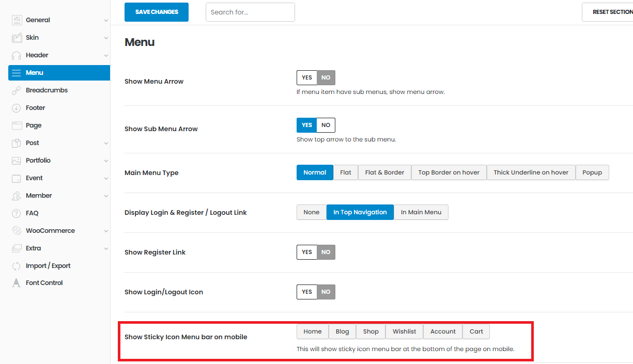Viewport: 633px width, 364px height.
Task: Click the Extra layers icon in sidebar
Action: click(17, 248)
